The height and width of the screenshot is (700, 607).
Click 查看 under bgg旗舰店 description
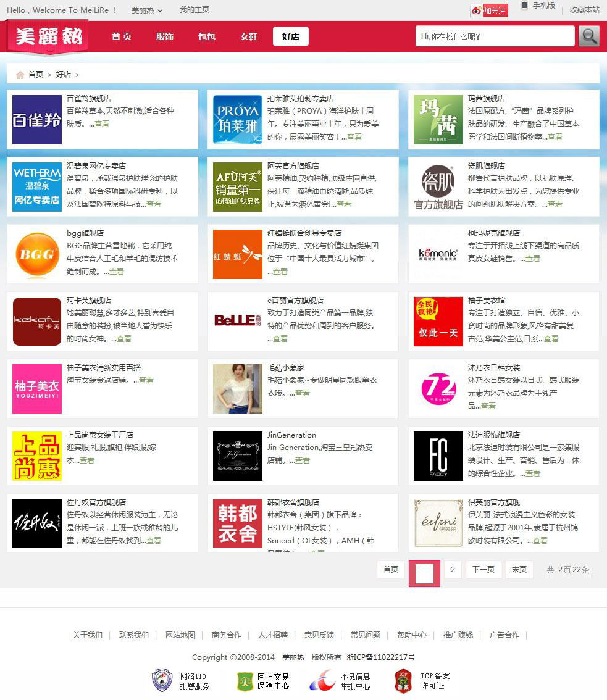pyautogui.click(x=117, y=272)
